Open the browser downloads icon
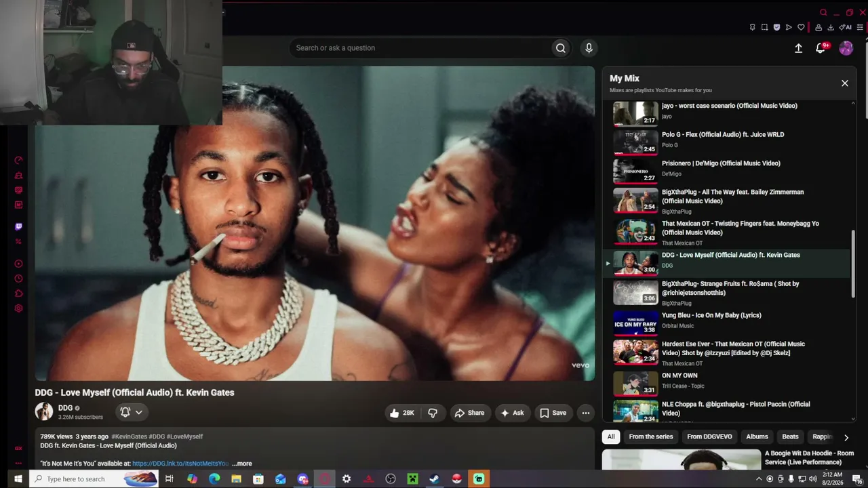 point(831,28)
